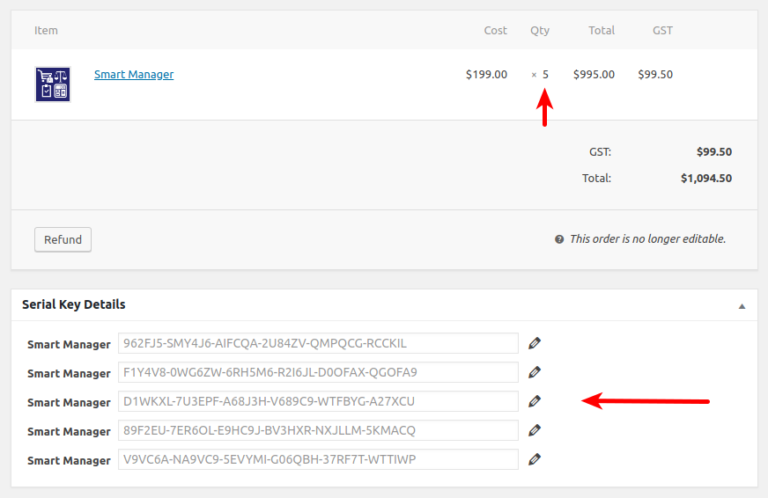Select the $199.00 cost value
768x498 pixels.
[x=486, y=74]
